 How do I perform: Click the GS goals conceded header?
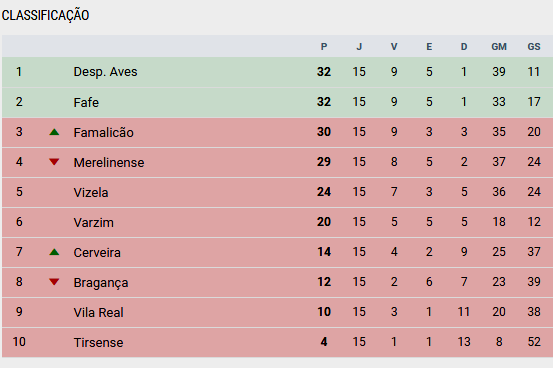[x=534, y=47]
